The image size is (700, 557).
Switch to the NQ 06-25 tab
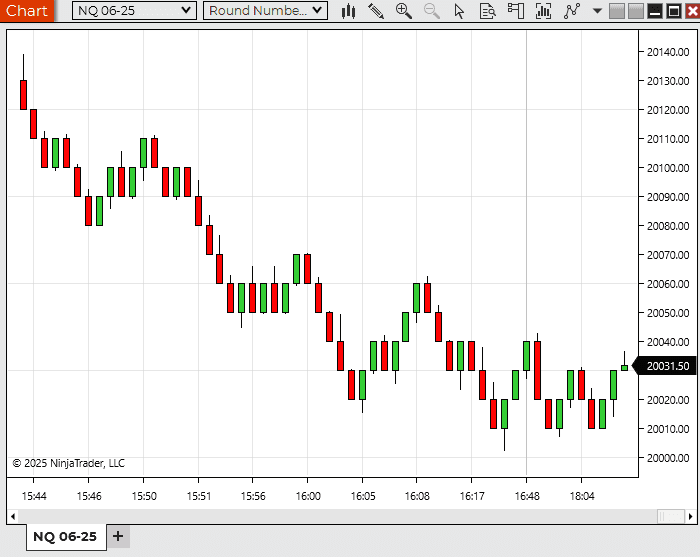click(x=65, y=537)
